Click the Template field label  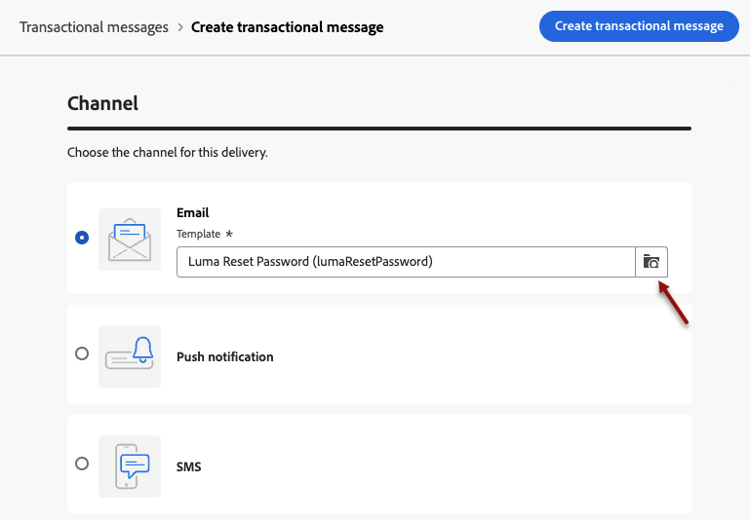pyautogui.click(x=198, y=234)
